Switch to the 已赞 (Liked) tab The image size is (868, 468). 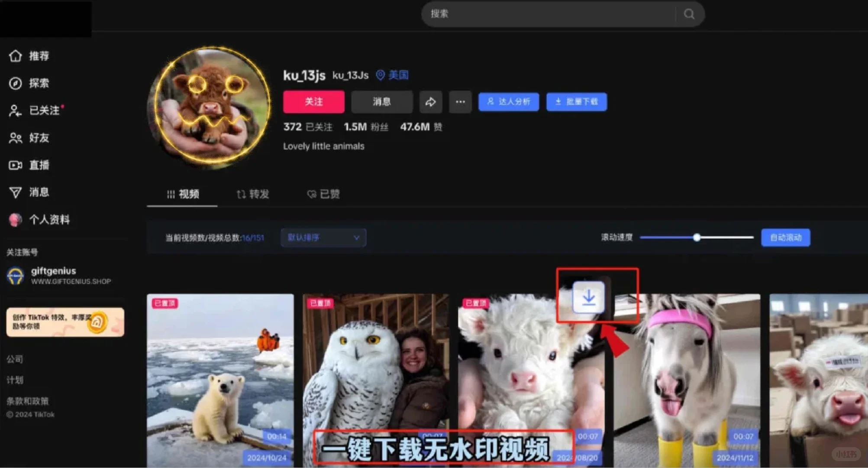323,194
